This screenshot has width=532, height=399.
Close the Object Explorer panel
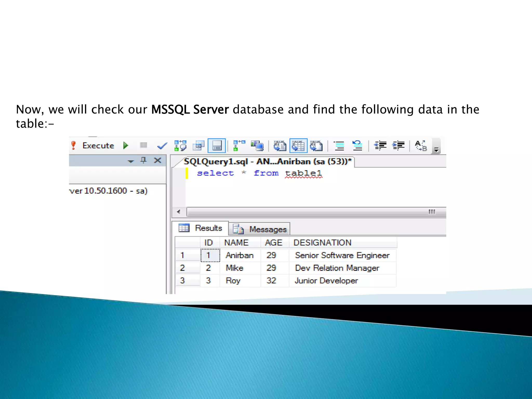click(x=157, y=160)
